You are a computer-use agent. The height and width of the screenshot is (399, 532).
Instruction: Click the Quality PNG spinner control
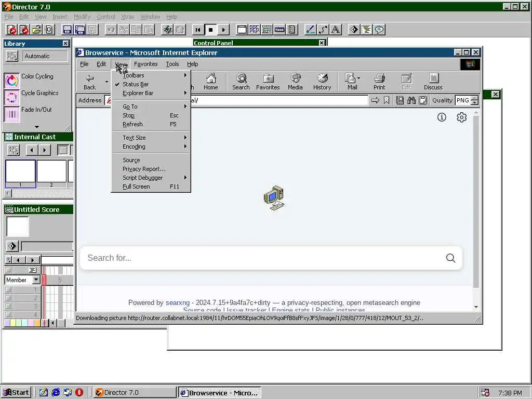coord(475,100)
